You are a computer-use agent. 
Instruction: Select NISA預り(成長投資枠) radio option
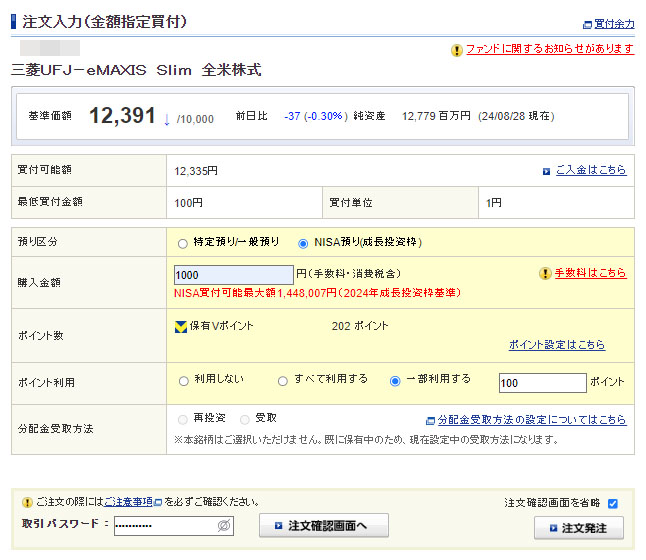pos(304,243)
